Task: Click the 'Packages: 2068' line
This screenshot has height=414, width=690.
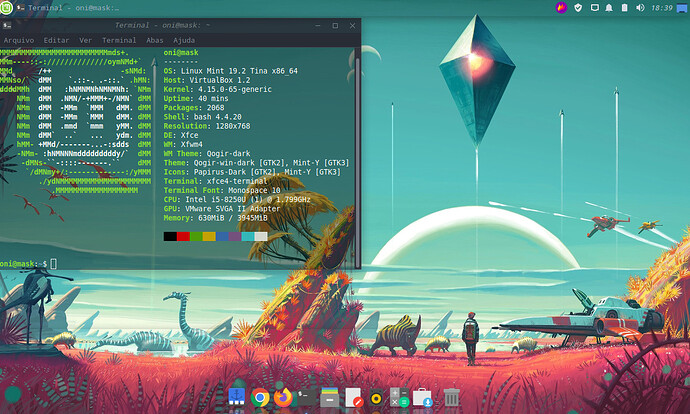Action: click(x=194, y=108)
